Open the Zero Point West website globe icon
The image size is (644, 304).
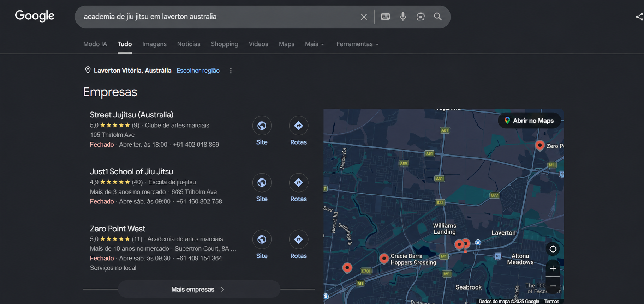coord(262,239)
